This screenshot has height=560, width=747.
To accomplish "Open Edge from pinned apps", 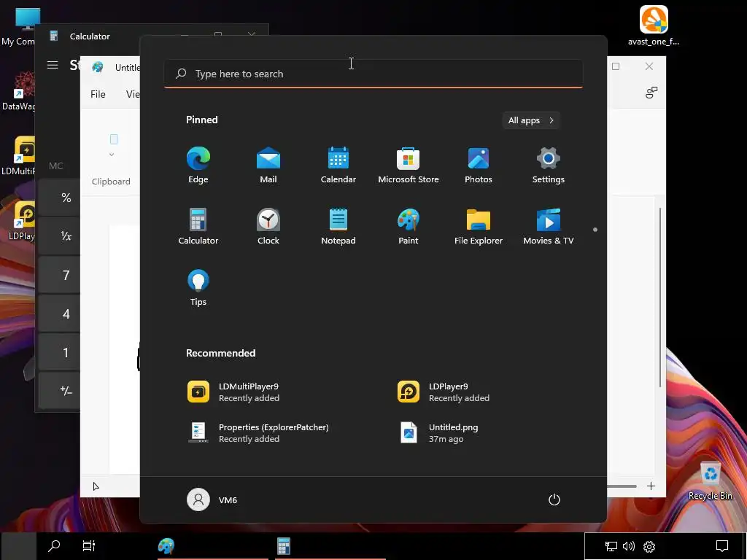I will coord(198,166).
